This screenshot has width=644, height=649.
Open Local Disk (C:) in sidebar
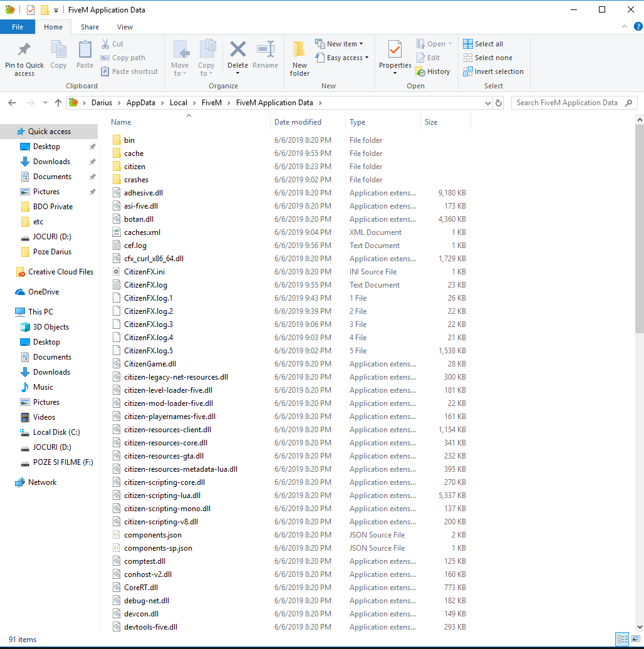tap(50, 432)
